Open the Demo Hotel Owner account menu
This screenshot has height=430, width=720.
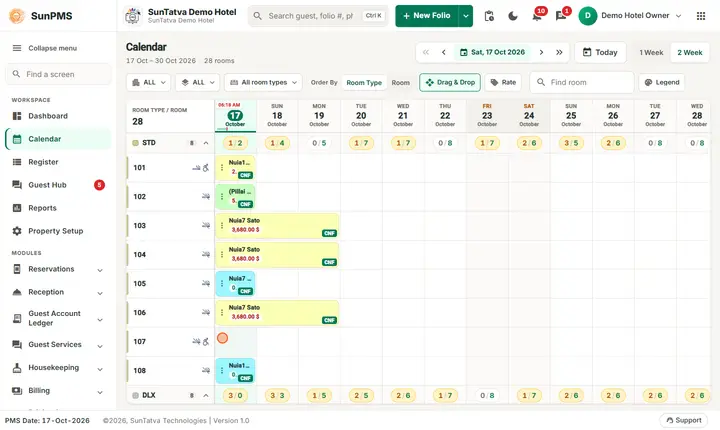click(x=630, y=16)
